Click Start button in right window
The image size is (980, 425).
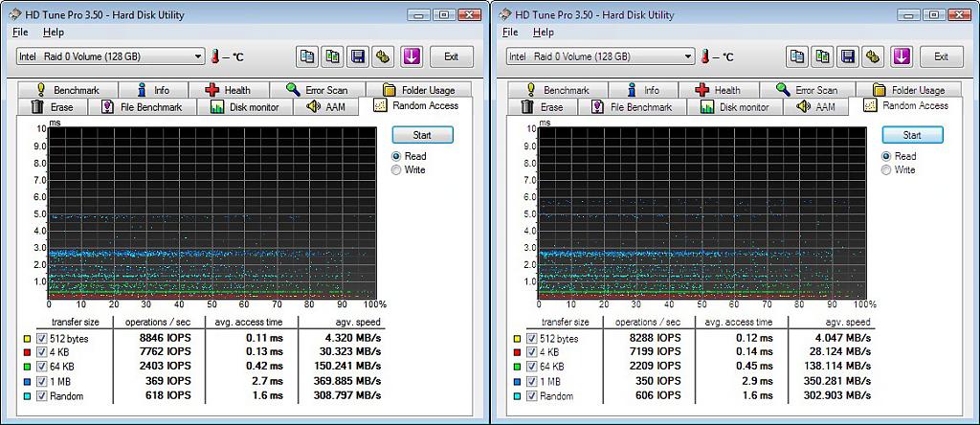[912, 135]
